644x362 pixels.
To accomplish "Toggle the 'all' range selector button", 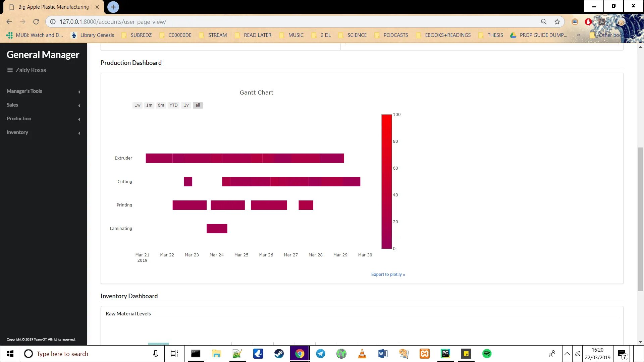I will [x=198, y=105].
